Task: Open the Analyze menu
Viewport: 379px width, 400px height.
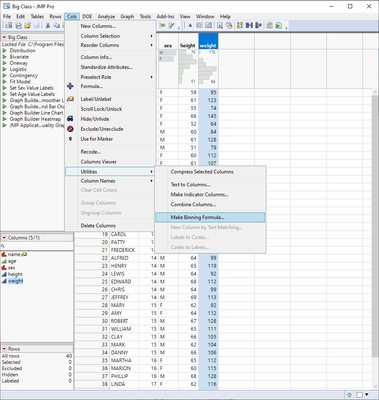Action: (x=106, y=16)
